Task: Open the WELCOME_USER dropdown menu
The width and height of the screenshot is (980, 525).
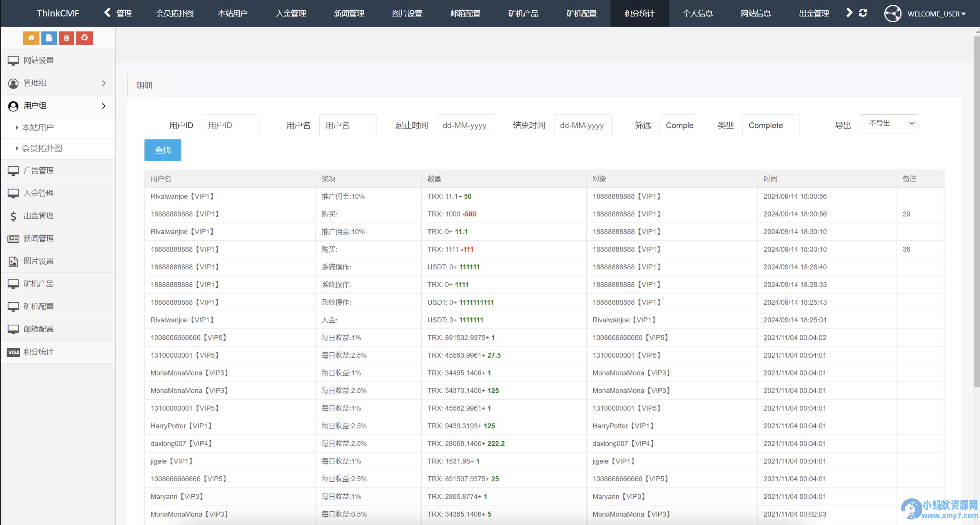Action: point(936,14)
